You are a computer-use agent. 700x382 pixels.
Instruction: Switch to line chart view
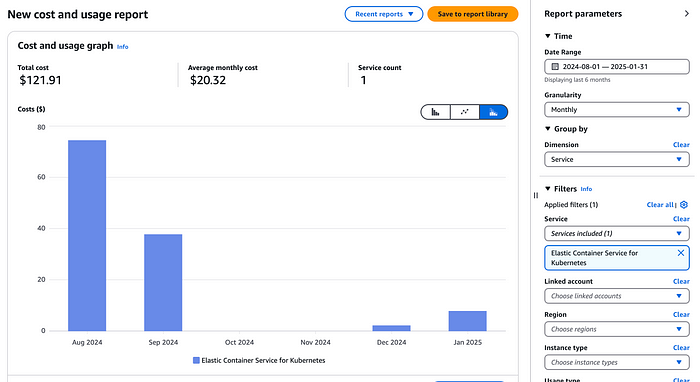[465, 112]
